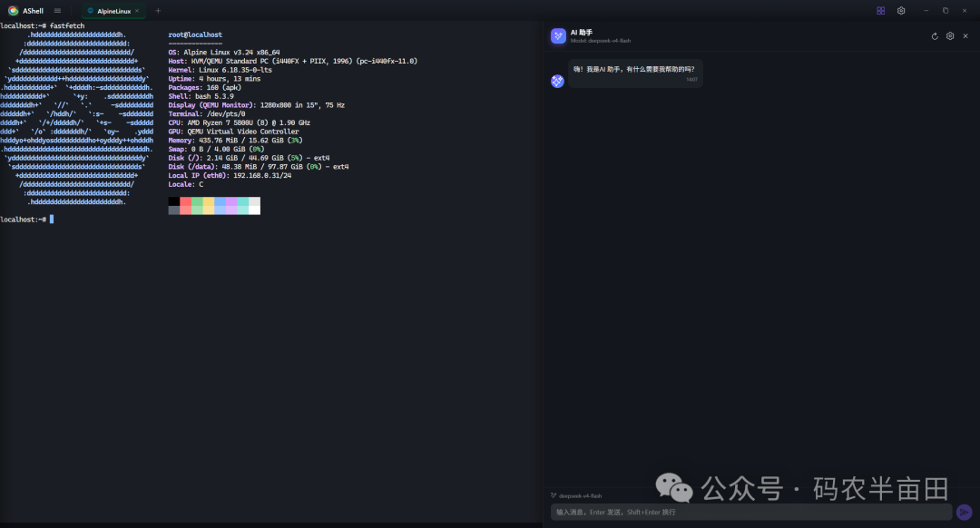Screen dimensions: 980x528
Task: Click the AShell app logo icon
Action: click(x=13, y=11)
